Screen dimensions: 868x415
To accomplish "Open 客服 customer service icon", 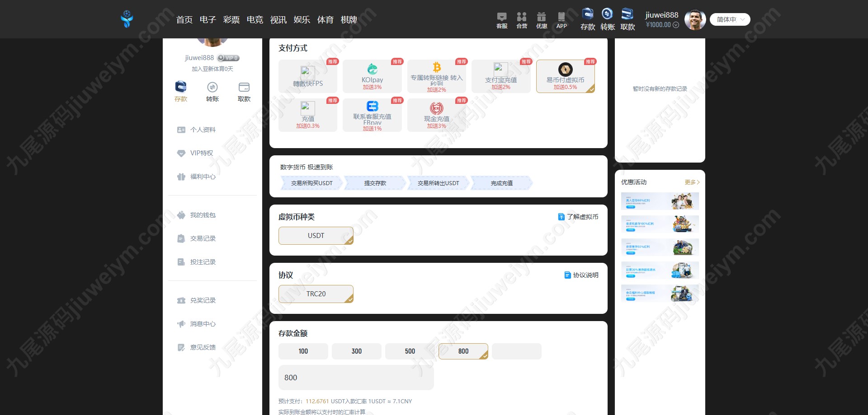I will 502,20.
